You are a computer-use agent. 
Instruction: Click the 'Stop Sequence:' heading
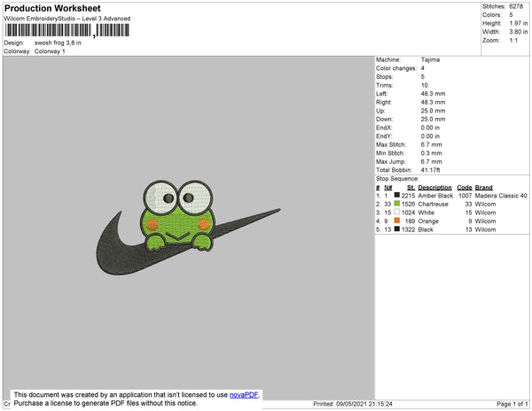click(397, 179)
